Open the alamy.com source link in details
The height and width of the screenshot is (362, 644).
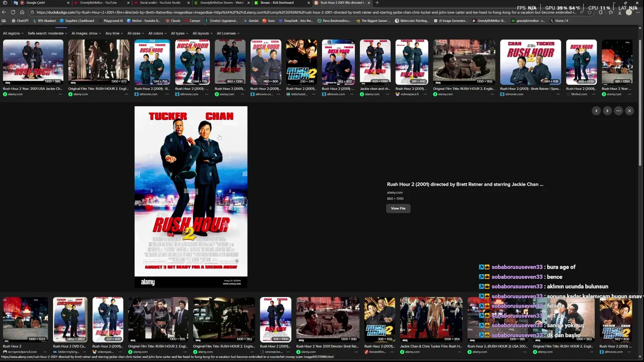click(394, 193)
